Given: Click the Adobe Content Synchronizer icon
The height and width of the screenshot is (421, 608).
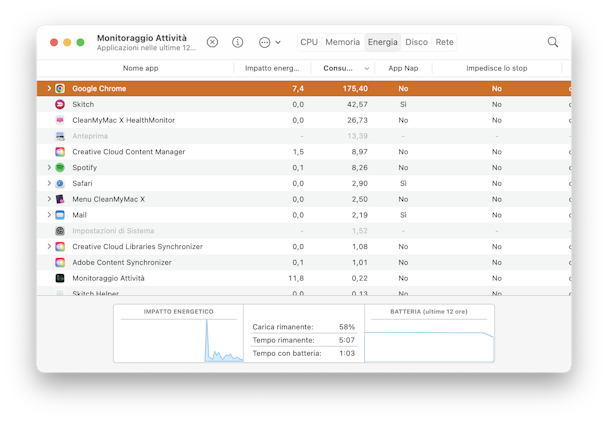Looking at the screenshot, I should pyautogui.click(x=60, y=262).
